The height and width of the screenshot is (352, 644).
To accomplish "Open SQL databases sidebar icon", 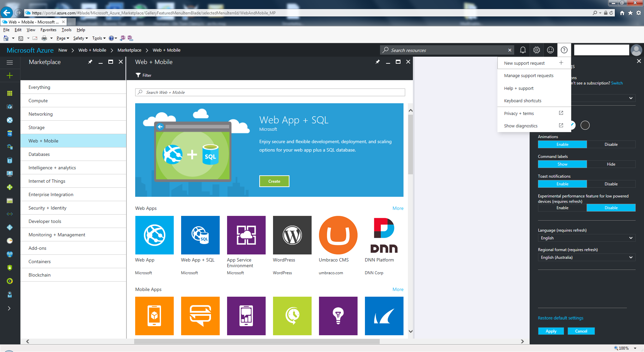I will 10,133.
